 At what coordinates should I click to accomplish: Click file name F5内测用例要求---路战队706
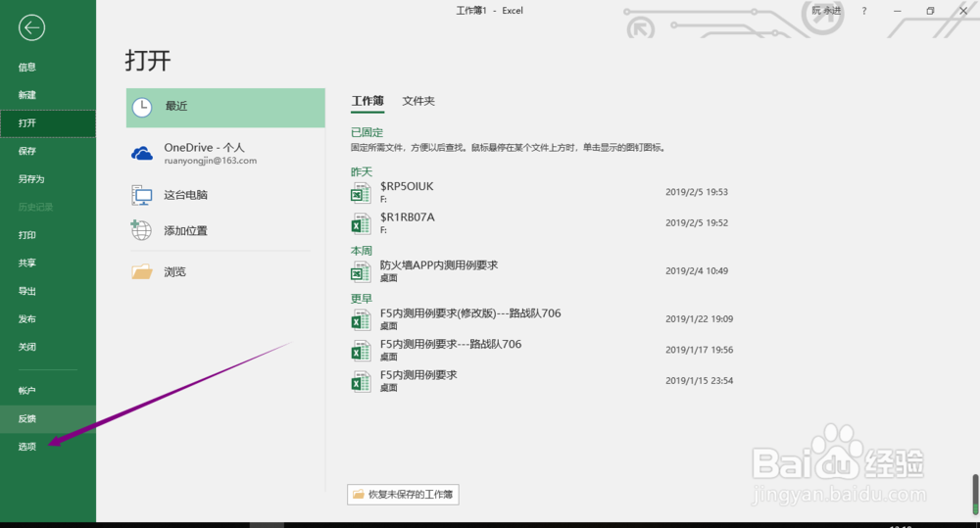click(x=451, y=344)
